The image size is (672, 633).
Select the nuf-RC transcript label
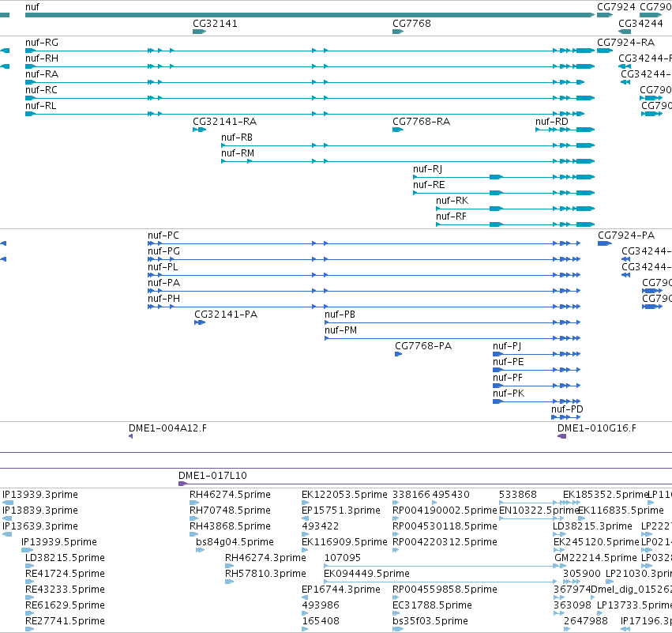click(41, 90)
